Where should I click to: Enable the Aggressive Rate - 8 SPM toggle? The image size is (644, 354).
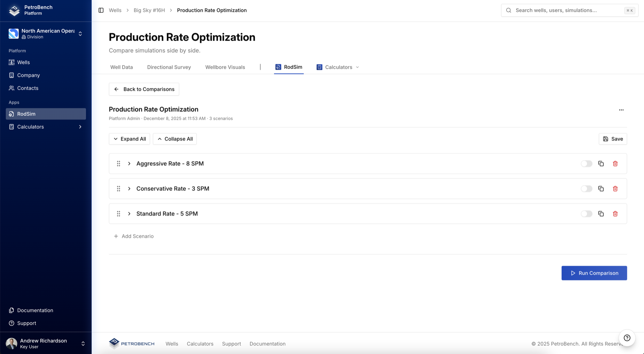point(586,164)
